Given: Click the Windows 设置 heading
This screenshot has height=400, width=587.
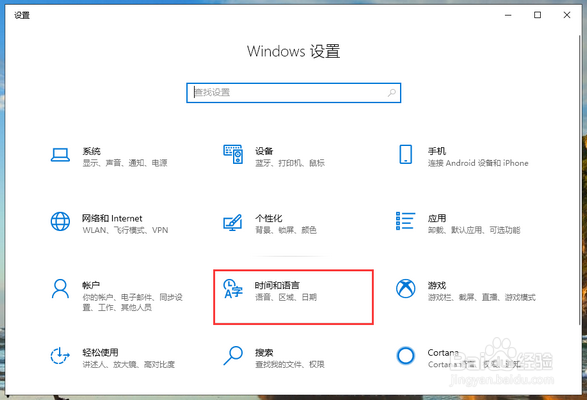Looking at the screenshot, I should click(294, 51).
